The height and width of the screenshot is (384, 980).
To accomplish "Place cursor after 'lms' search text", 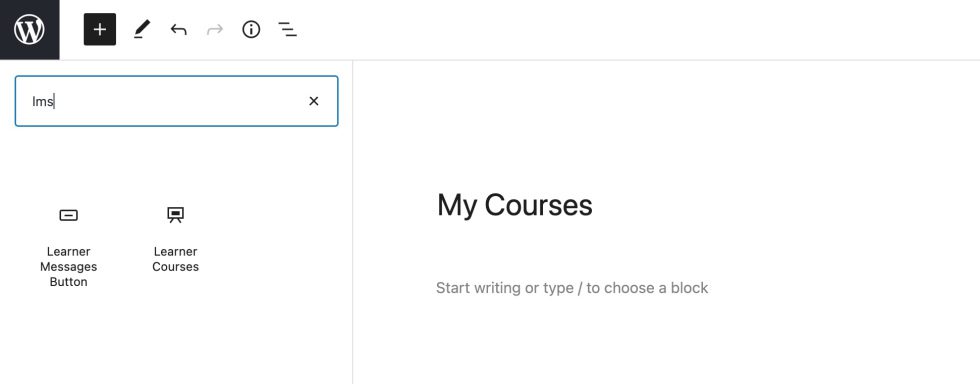I will pyautogui.click(x=55, y=101).
